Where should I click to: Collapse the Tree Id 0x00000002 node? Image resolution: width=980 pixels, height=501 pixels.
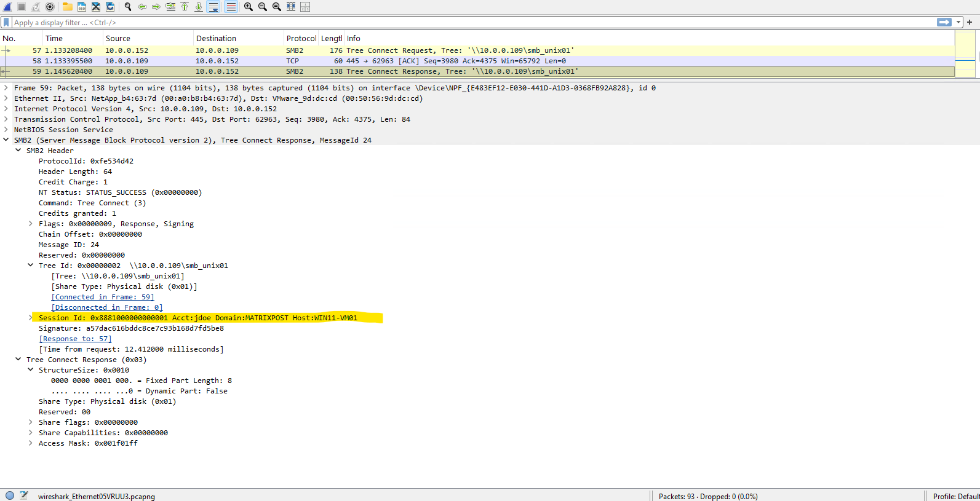pos(31,266)
